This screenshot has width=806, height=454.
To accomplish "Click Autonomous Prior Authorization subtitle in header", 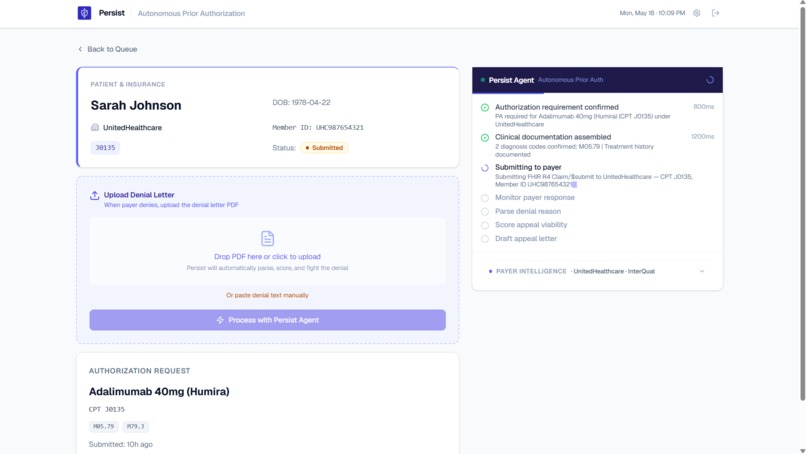I will click(x=191, y=13).
